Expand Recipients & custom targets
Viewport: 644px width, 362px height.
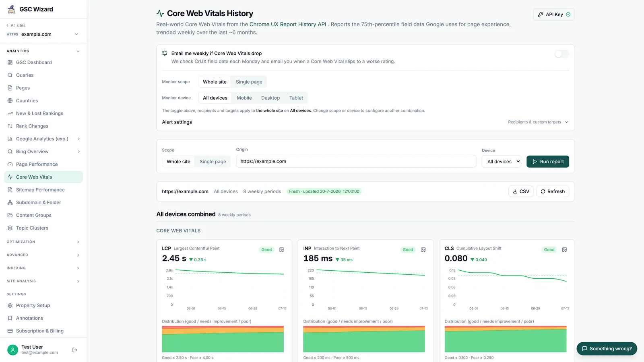[x=538, y=122]
